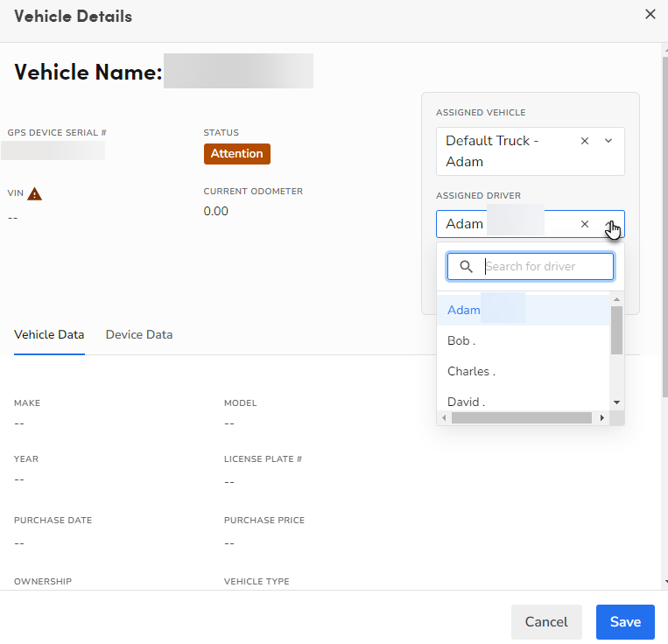Click the GPS Device Serial # label
Viewport: 668px width, 644px height.
coord(57,133)
